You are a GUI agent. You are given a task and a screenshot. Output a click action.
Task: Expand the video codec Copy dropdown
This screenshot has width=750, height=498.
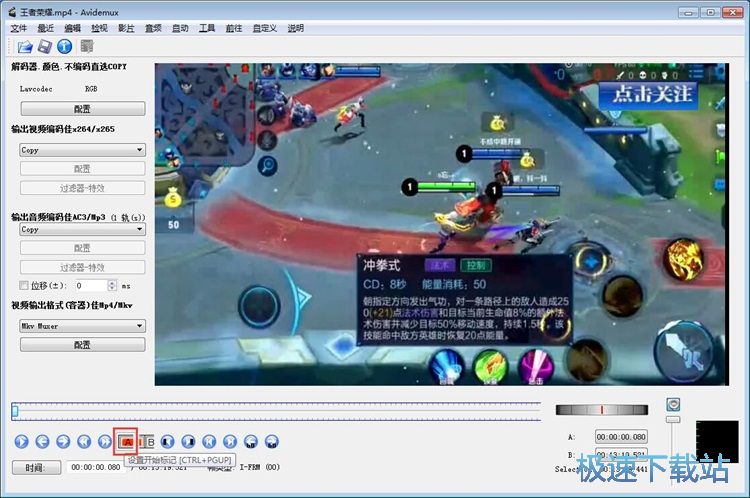(83, 150)
